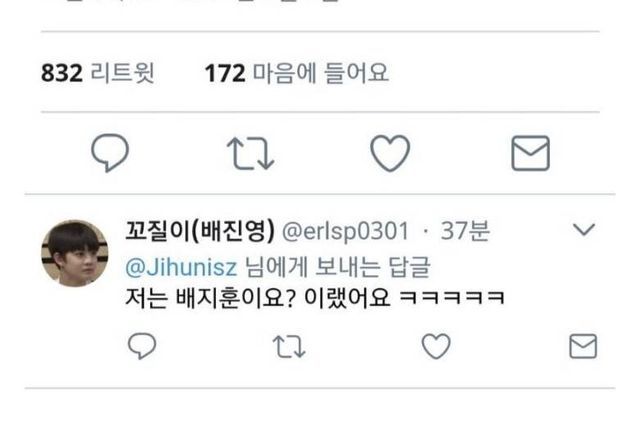
Task: Open the @Jihunisz mention link
Action: click(x=181, y=268)
